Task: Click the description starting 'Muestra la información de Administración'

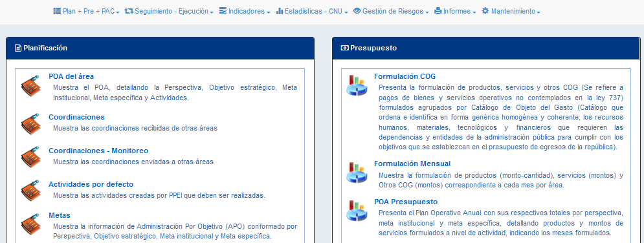Action: 175,231
